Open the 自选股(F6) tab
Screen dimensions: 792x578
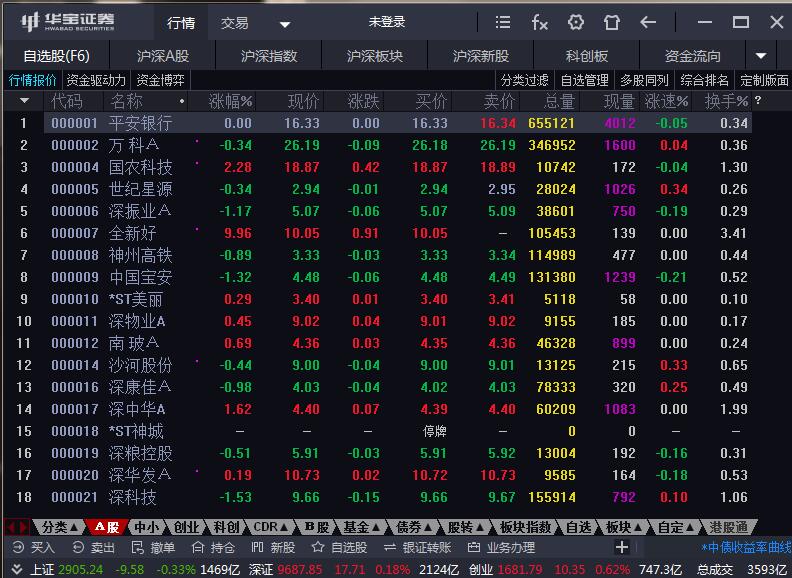tap(57, 56)
